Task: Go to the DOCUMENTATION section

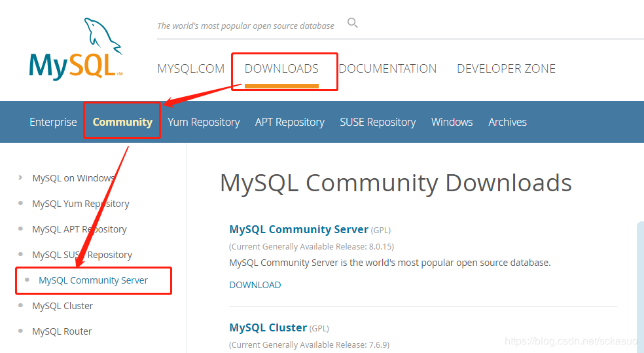Action: click(x=387, y=69)
